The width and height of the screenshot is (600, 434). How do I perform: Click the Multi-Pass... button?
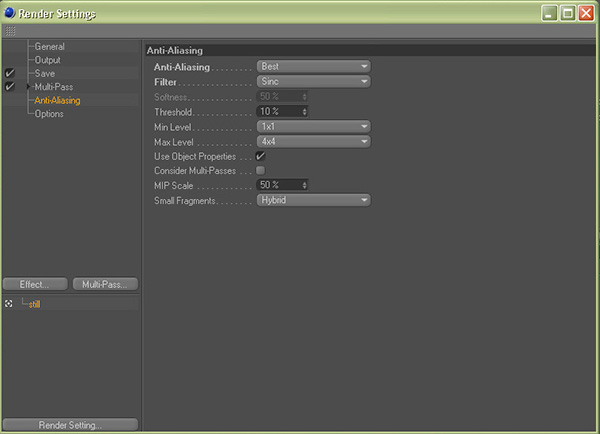pyautogui.click(x=105, y=284)
